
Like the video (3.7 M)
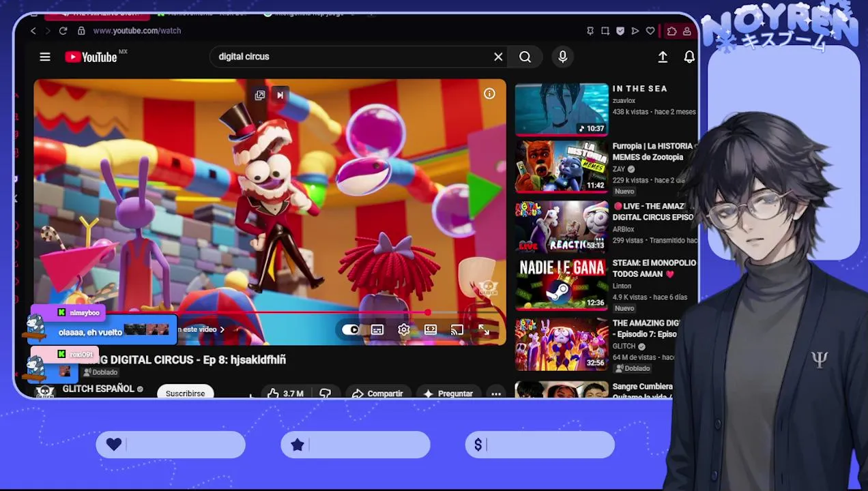point(286,393)
